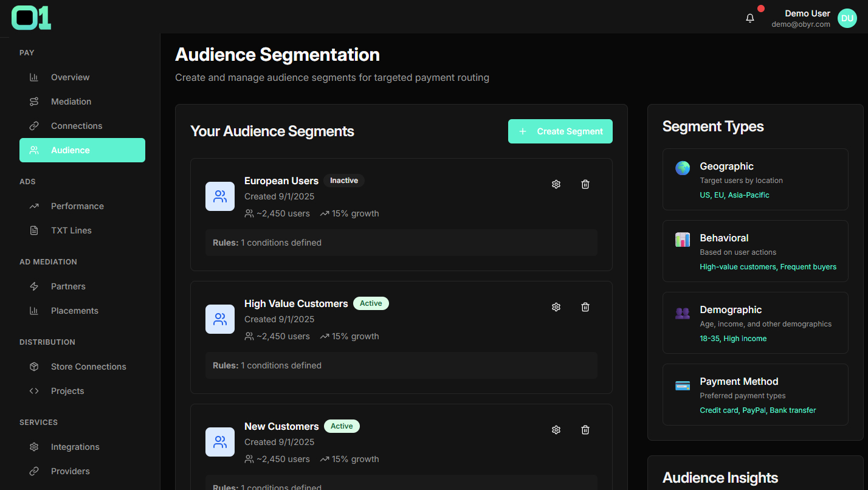The image size is (868, 490).
Task: Open the Performance ads page
Action: tap(77, 206)
